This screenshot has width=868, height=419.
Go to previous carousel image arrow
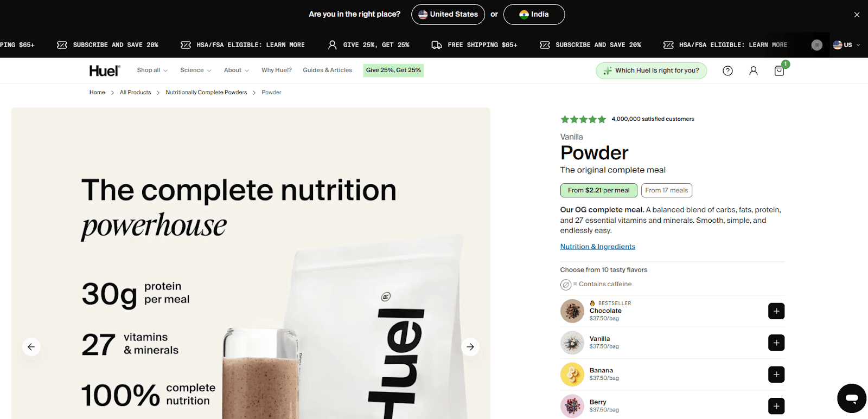pyautogui.click(x=31, y=347)
